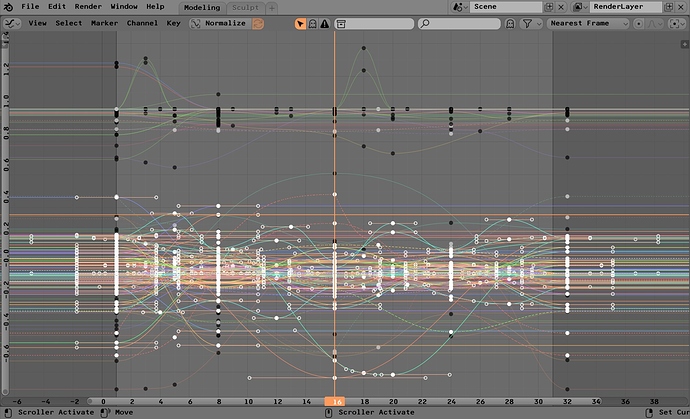Open the Channel menu

coord(142,23)
